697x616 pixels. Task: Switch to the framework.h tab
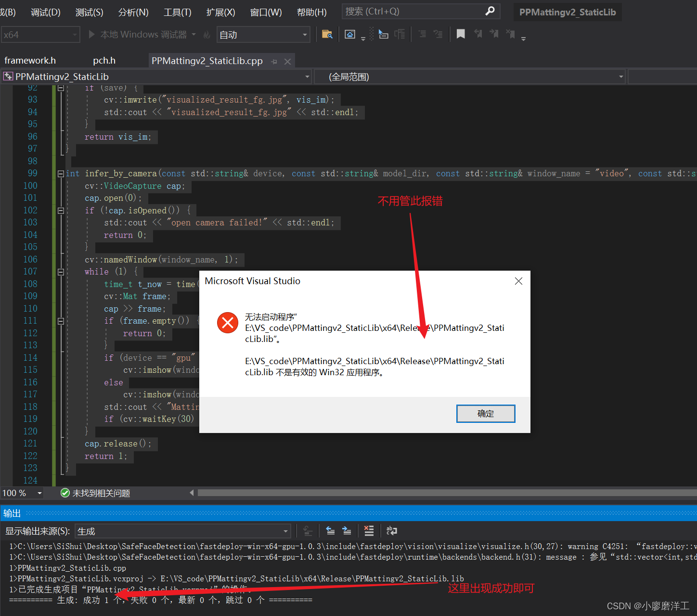point(30,61)
